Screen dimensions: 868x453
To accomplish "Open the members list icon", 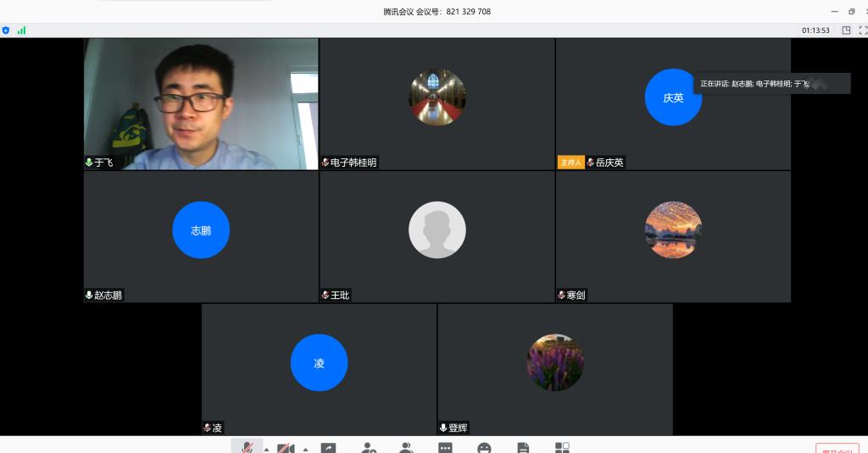I will coord(407,447).
